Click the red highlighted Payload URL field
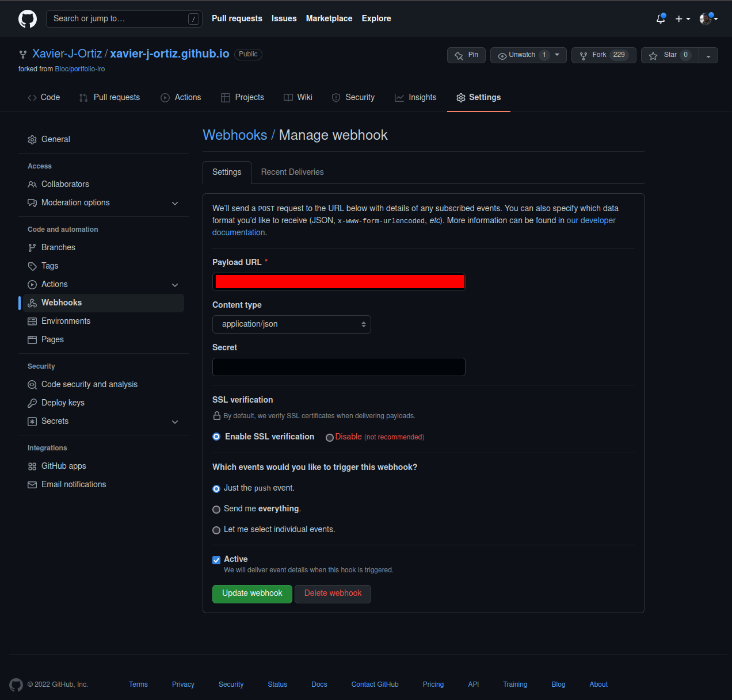This screenshot has height=700, width=732. (x=339, y=282)
